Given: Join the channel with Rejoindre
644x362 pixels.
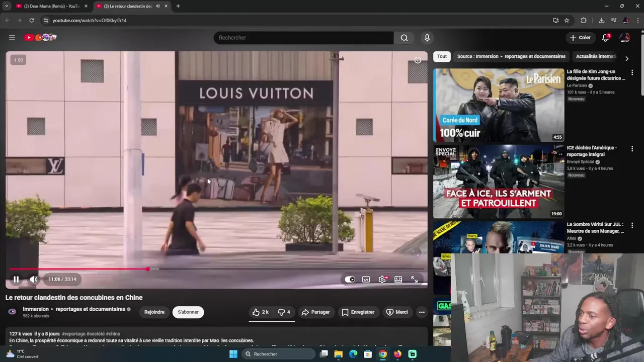Looking at the screenshot, I should [154, 312].
